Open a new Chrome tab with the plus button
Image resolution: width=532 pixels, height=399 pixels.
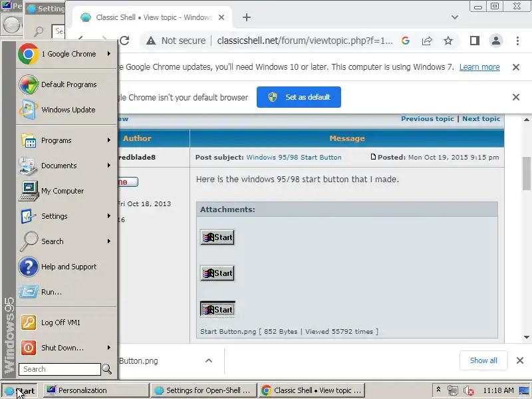point(247,17)
